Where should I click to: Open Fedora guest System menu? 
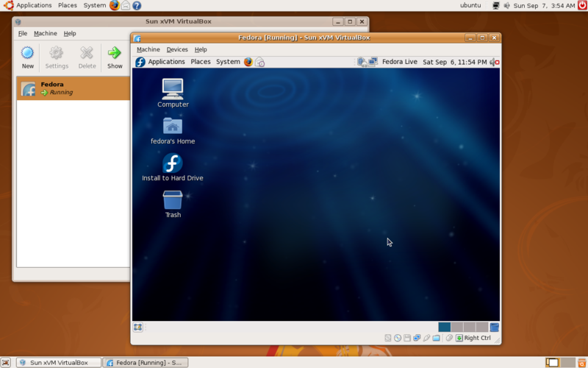(228, 62)
